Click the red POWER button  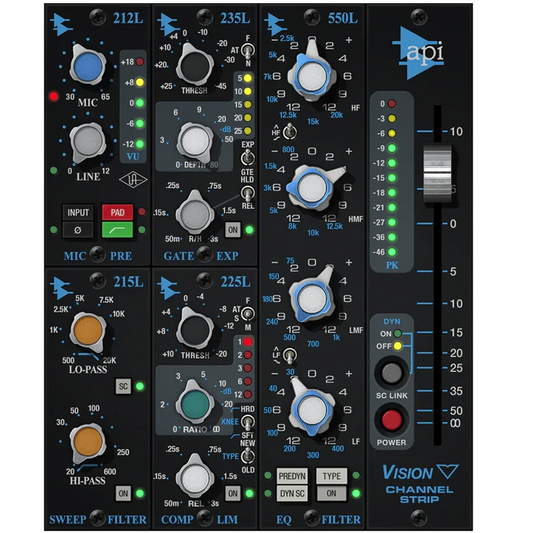point(392,420)
